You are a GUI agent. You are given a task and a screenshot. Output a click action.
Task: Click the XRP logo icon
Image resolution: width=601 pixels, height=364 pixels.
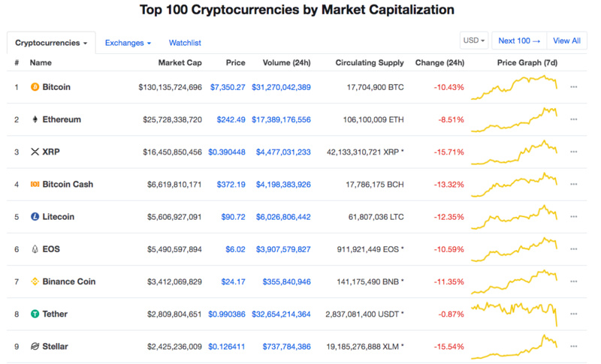click(35, 152)
